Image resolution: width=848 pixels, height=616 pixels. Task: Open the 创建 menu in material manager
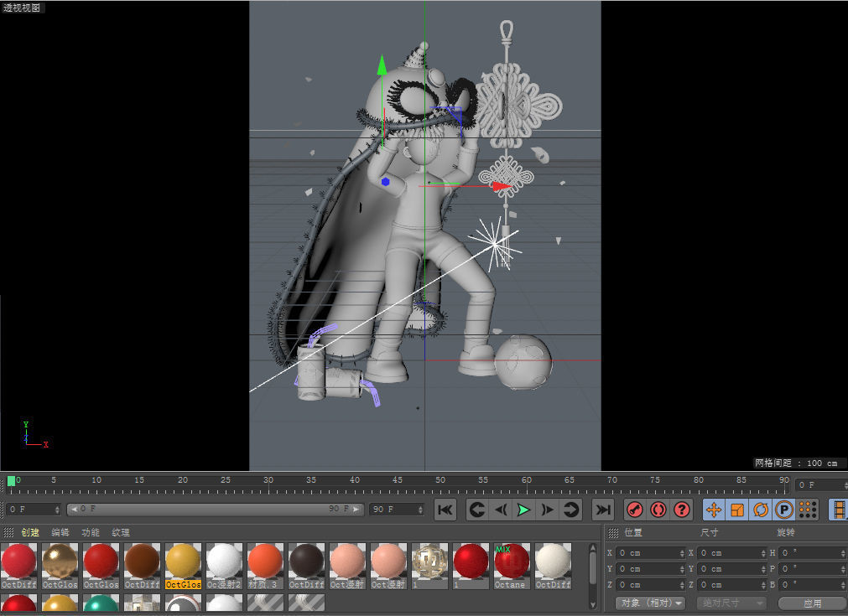pos(30,532)
